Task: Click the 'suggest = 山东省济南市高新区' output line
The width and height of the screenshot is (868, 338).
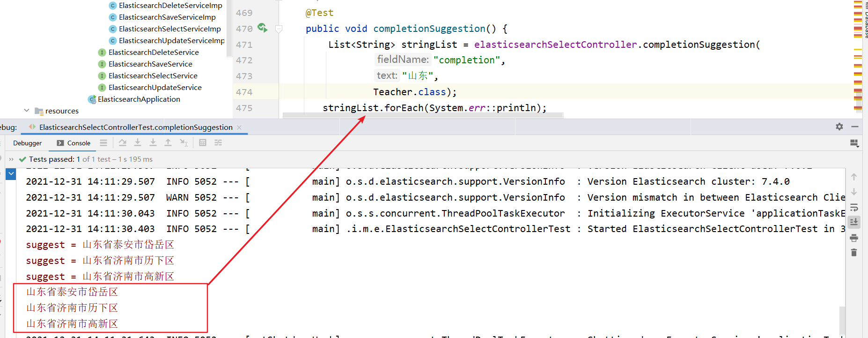Action: click(100, 277)
